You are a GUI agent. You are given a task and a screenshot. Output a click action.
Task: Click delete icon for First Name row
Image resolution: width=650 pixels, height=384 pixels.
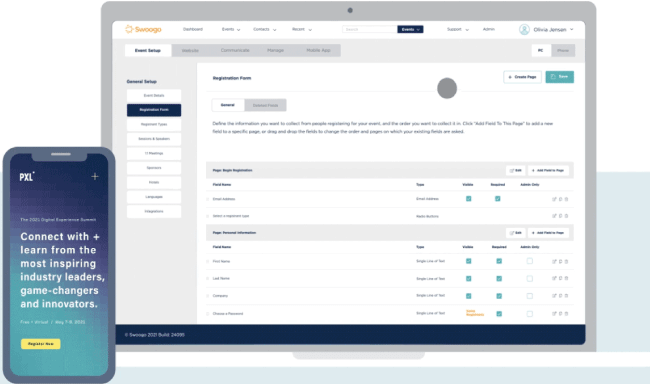(566, 261)
